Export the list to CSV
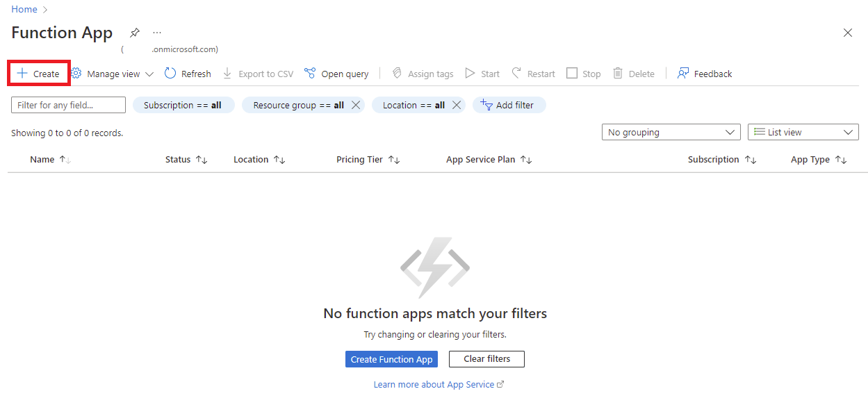This screenshot has width=868, height=398. point(258,74)
